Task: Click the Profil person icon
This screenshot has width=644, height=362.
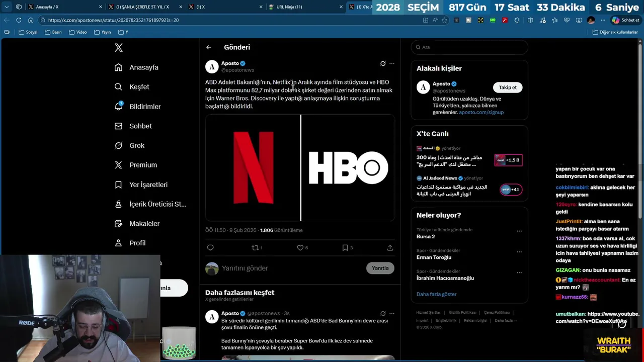Action: pyautogui.click(x=118, y=243)
